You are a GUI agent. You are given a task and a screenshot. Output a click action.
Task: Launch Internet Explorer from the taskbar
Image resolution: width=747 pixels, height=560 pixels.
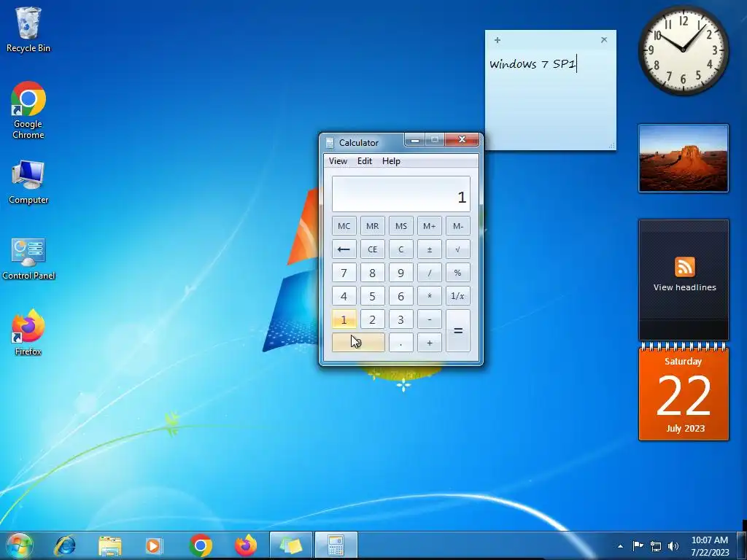[x=65, y=545]
